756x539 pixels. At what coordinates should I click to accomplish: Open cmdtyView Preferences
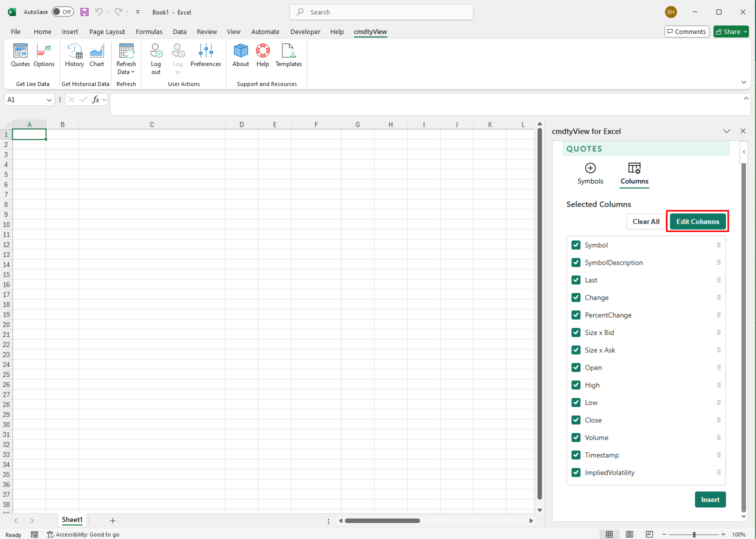[x=205, y=55]
